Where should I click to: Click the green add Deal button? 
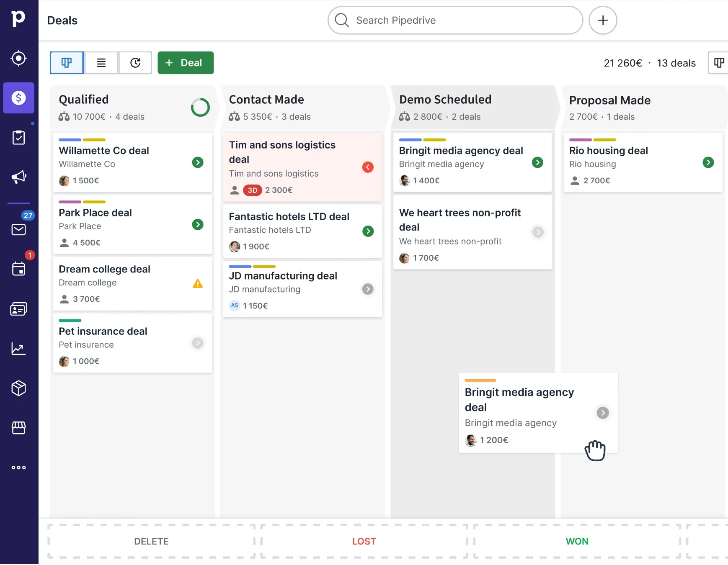pyautogui.click(x=186, y=63)
